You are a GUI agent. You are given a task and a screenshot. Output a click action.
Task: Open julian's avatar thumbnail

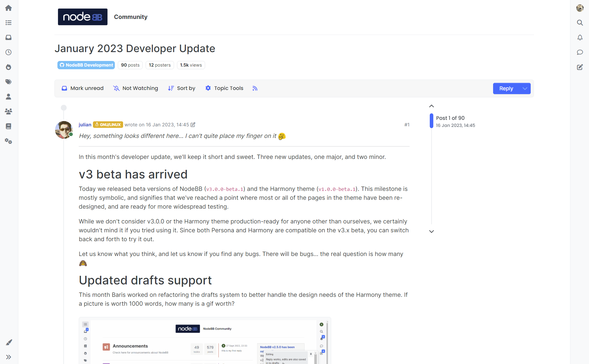64,130
